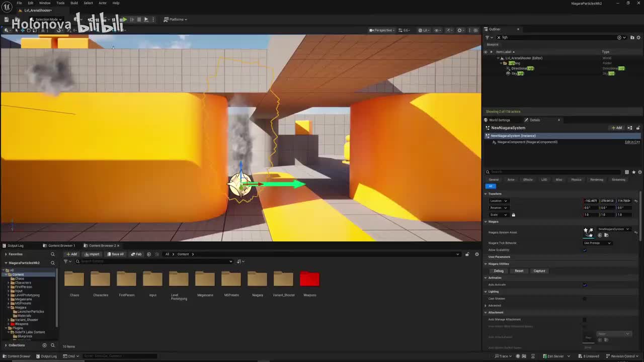
Task: Collapse the Transform section
Action: 486,194
